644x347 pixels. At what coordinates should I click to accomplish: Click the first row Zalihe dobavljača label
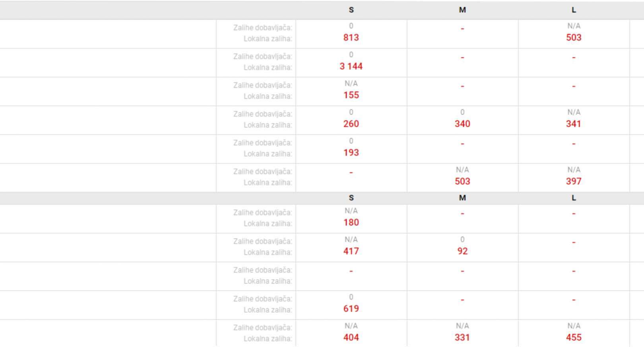point(262,28)
